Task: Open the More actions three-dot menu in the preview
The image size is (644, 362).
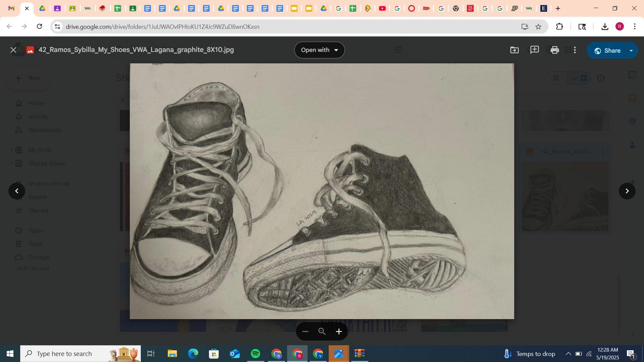Action: point(575,50)
